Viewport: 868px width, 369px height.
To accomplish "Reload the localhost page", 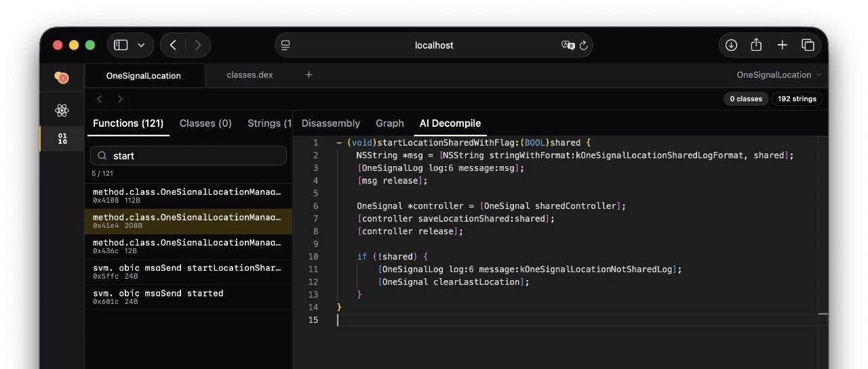I will pyautogui.click(x=583, y=45).
